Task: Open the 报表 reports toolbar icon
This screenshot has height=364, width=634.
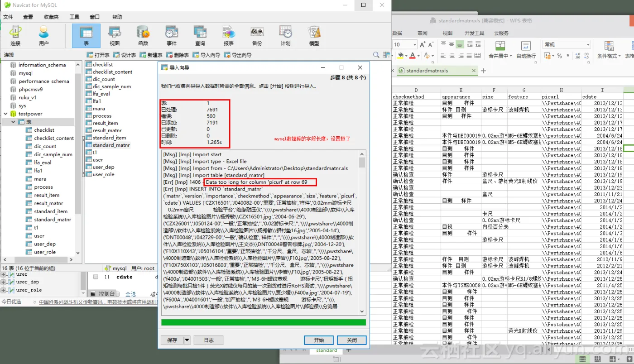Action: click(x=229, y=35)
